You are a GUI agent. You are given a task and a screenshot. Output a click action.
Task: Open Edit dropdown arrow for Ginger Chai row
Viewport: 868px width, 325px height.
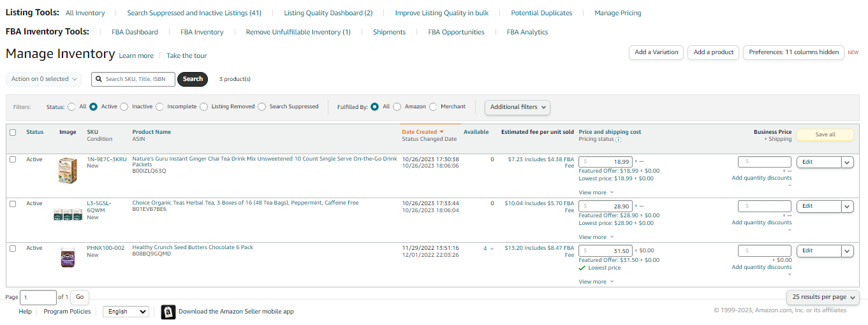pos(847,162)
